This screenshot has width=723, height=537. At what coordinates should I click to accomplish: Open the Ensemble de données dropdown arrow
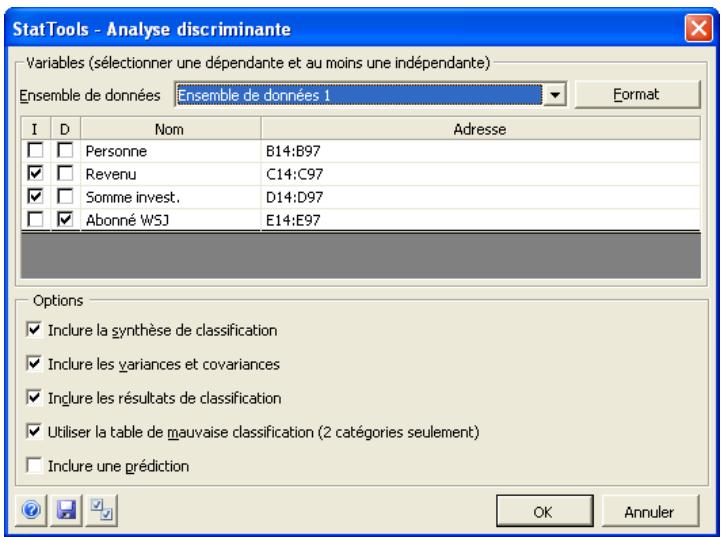coord(555,95)
